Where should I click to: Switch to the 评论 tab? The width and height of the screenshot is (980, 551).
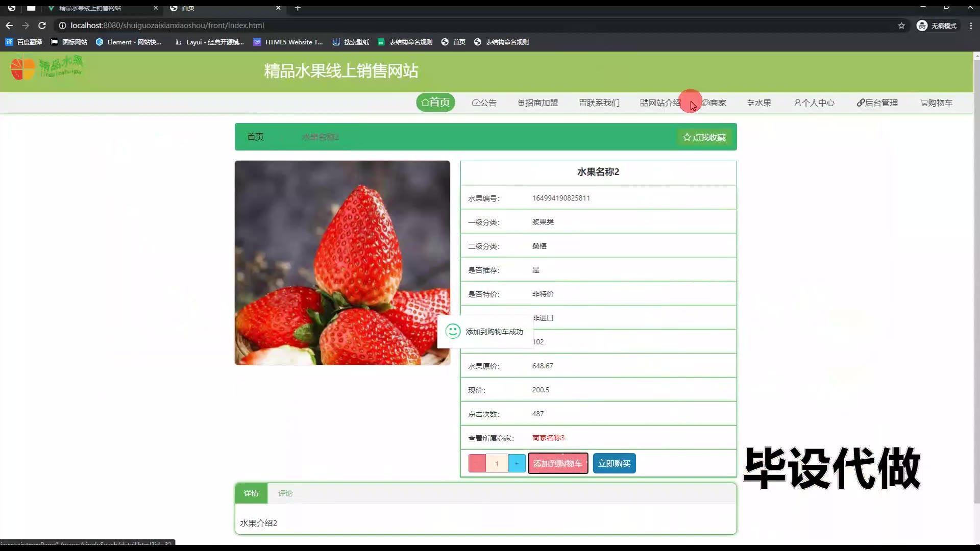coord(285,493)
